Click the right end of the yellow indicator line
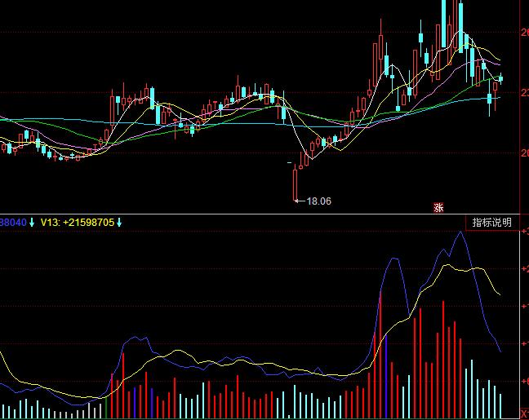529x420 pixels. [x=500, y=294]
